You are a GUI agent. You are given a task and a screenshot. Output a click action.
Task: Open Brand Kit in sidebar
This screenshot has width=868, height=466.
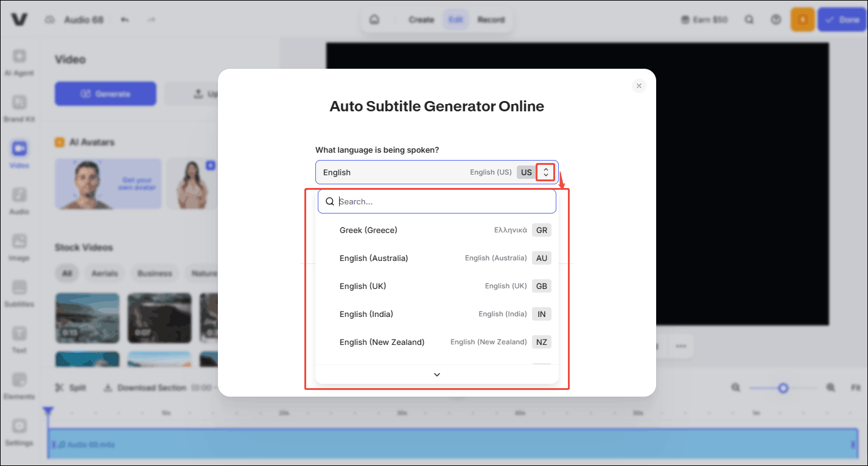click(19, 109)
